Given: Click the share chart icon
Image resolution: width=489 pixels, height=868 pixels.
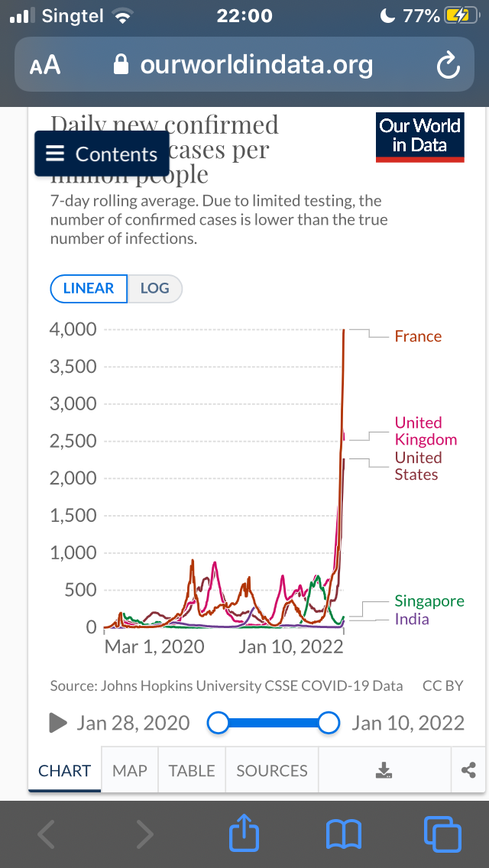Looking at the screenshot, I should coord(468,770).
